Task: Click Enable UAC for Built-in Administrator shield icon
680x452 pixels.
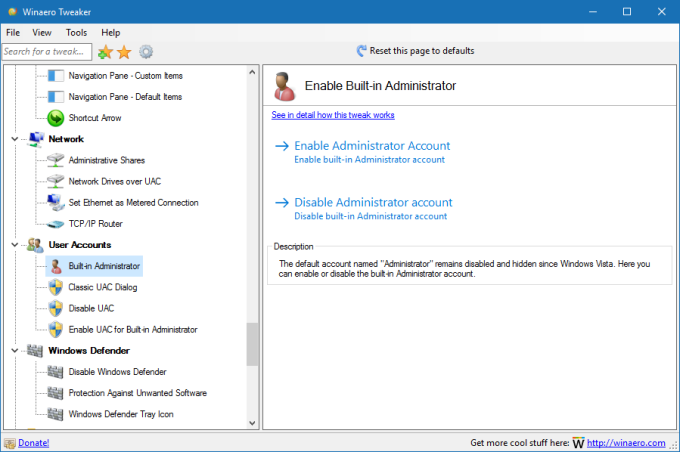Action: 56,330
